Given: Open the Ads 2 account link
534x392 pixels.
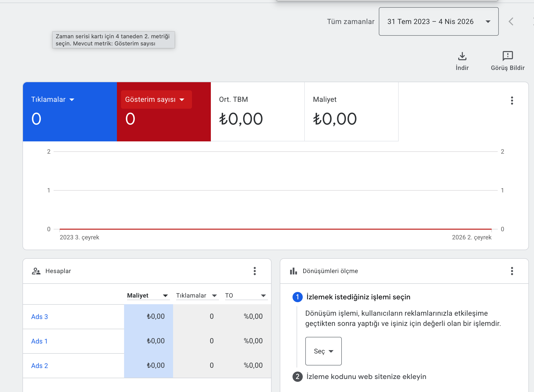Looking at the screenshot, I should [40, 366].
